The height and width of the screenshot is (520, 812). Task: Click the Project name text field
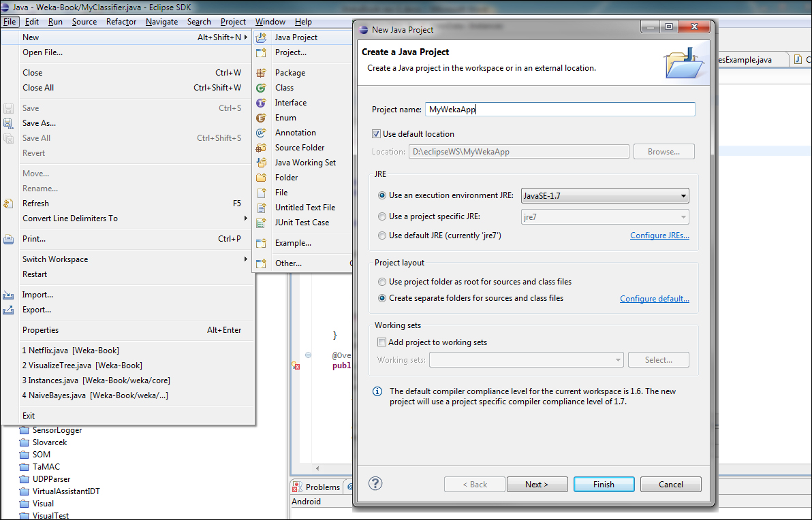click(x=559, y=110)
